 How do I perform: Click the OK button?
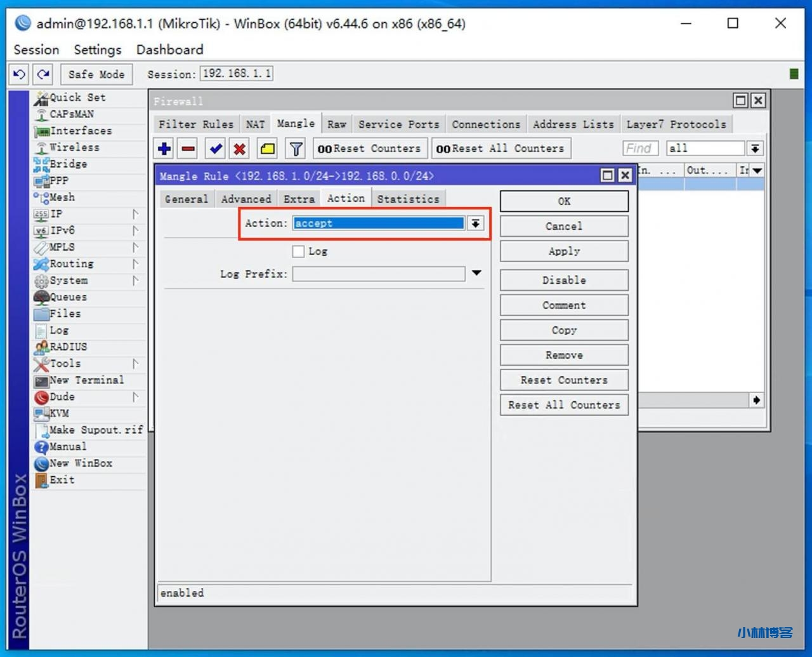point(564,201)
